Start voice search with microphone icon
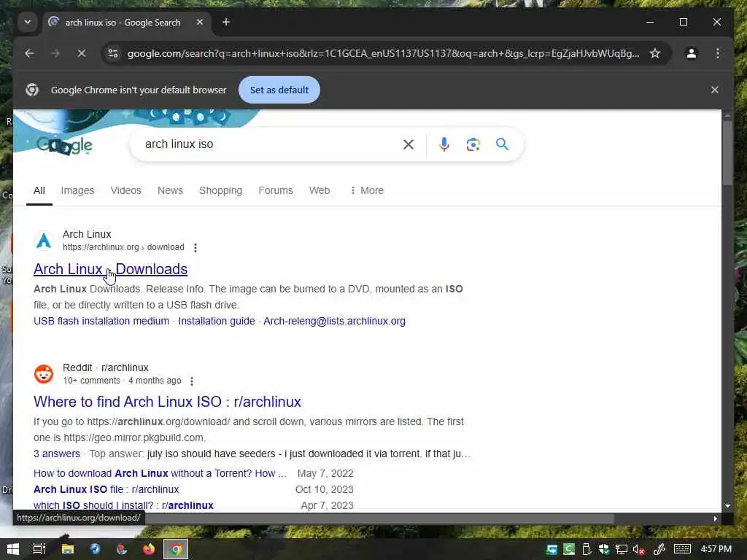The width and height of the screenshot is (747, 560). pyautogui.click(x=444, y=144)
